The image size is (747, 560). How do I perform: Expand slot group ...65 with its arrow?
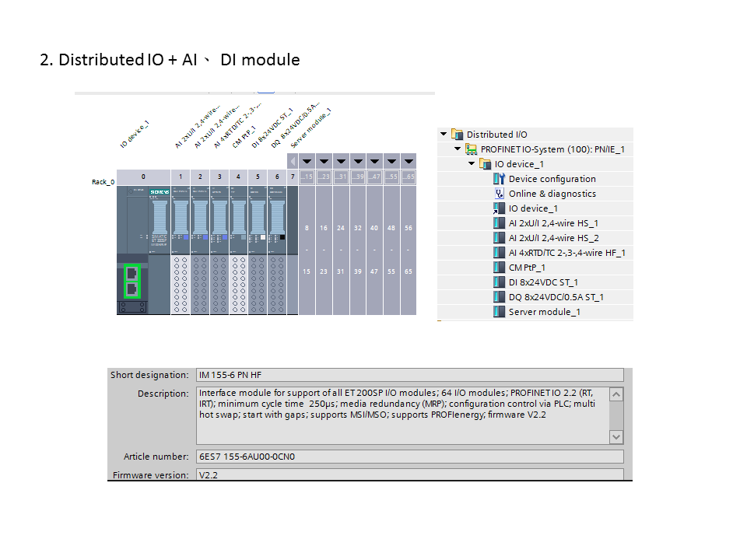pos(409,161)
